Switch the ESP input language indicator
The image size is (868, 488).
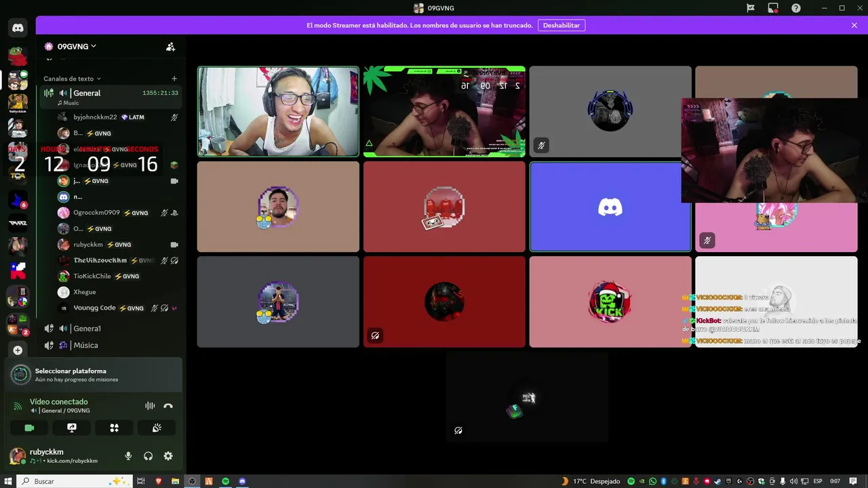coord(817,481)
